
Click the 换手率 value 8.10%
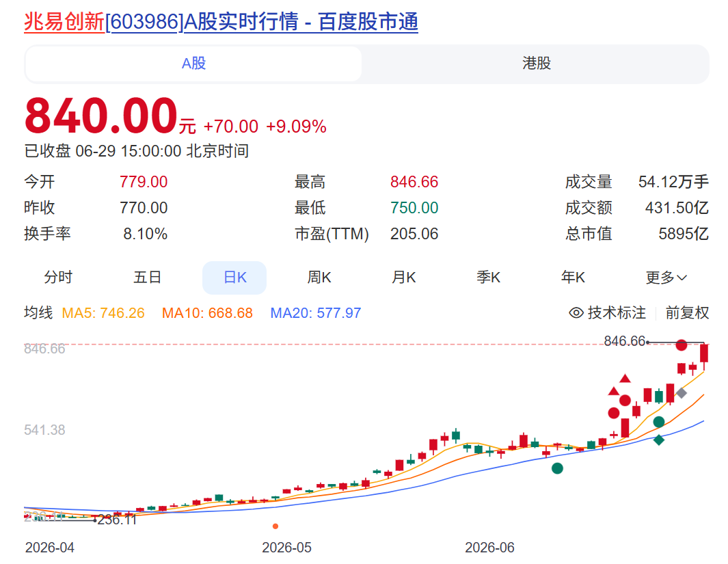146,234
